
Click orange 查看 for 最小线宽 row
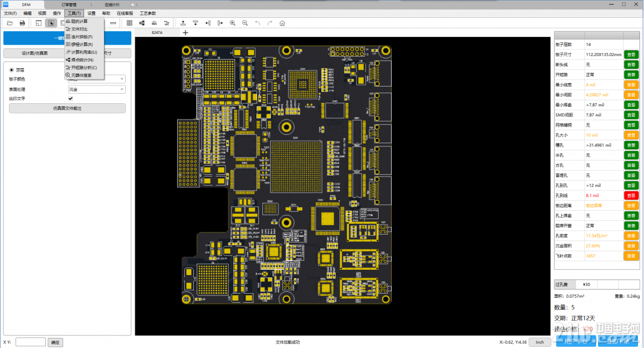tap(631, 85)
